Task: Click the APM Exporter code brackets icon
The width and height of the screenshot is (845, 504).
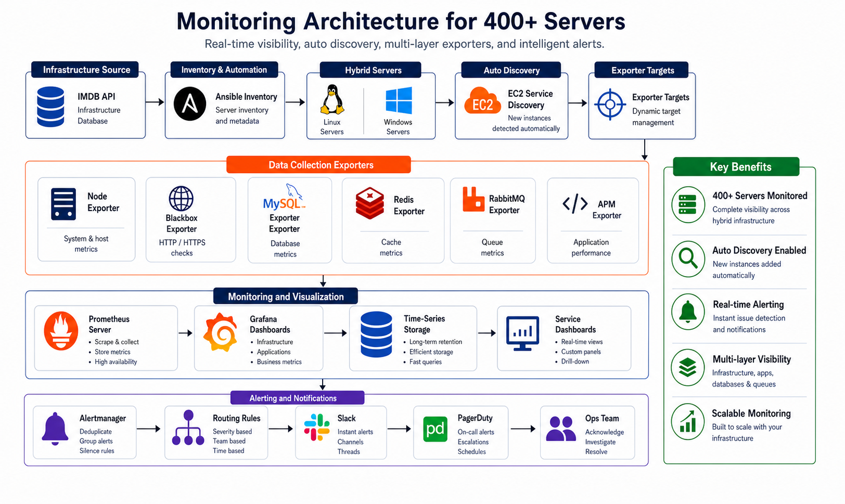Action: pyautogui.click(x=575, y=204)
